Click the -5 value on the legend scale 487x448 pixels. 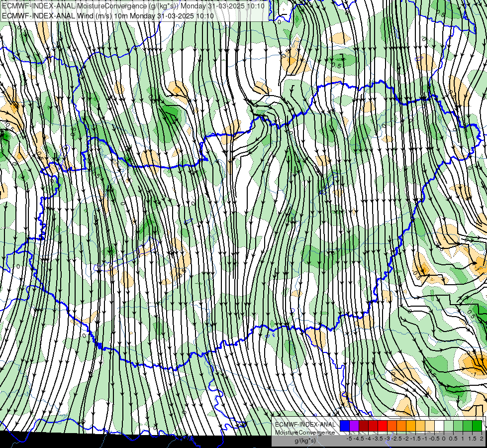coord(349,439)
